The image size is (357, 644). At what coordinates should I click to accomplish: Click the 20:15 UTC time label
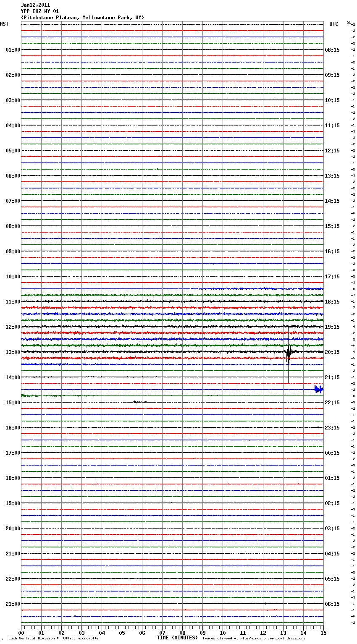(x=332, y=352)
